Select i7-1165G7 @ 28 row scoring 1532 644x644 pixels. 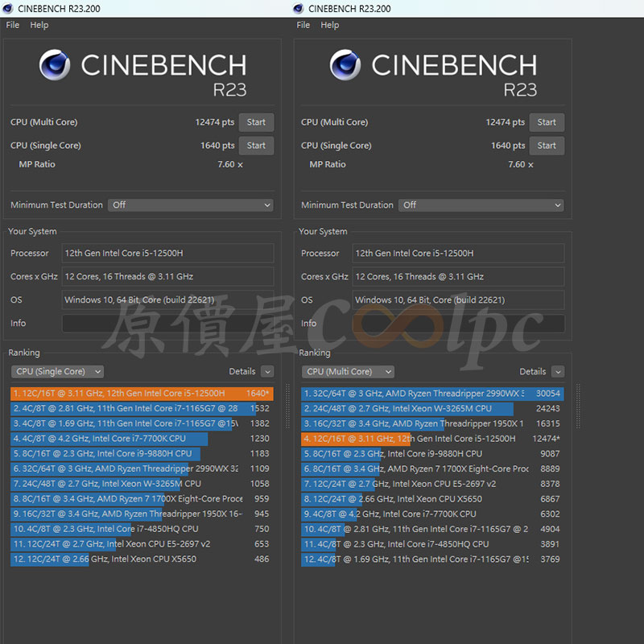pyautogui.click(x=142, y=409)
